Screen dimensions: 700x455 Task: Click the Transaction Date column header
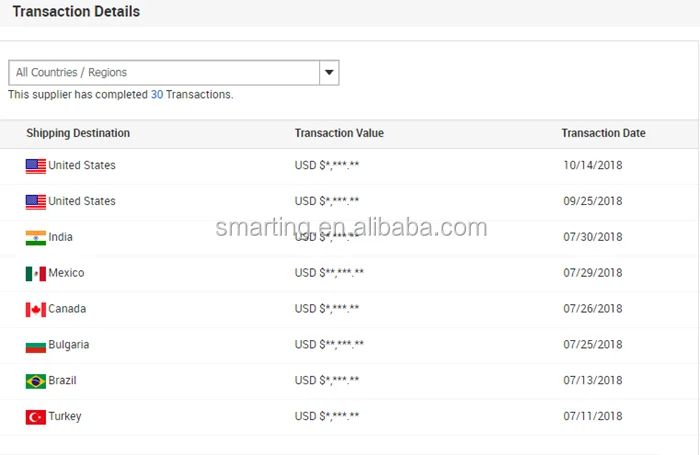click(603, 133)
